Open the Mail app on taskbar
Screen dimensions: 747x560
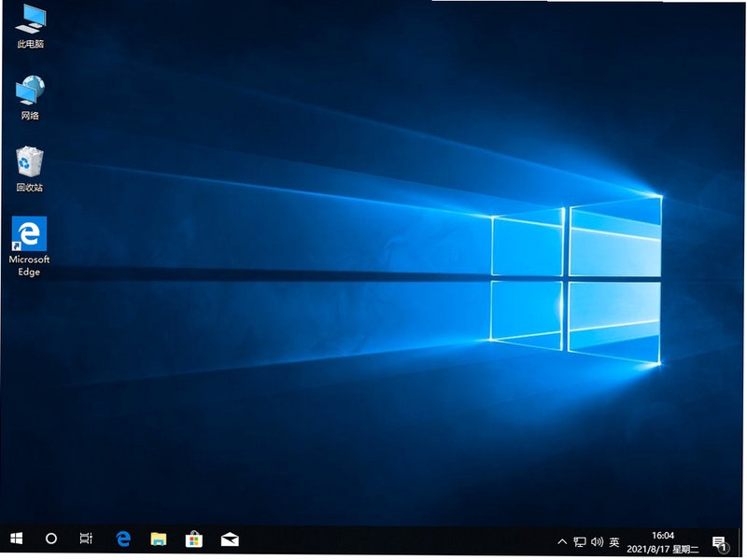[x=230, y=539]
